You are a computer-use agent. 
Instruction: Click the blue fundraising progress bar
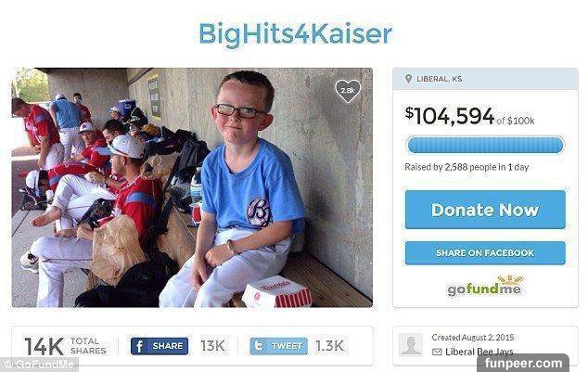click(485, 145)
